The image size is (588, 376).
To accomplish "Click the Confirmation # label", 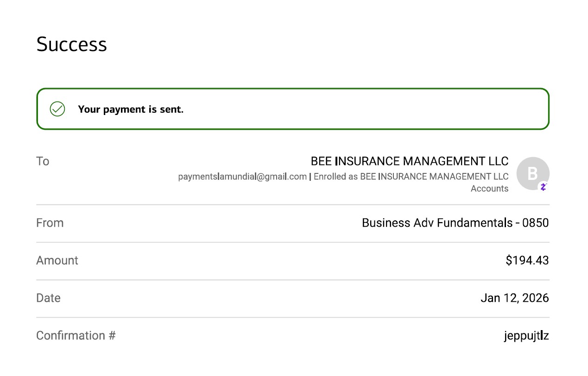I will pos(76,336).
